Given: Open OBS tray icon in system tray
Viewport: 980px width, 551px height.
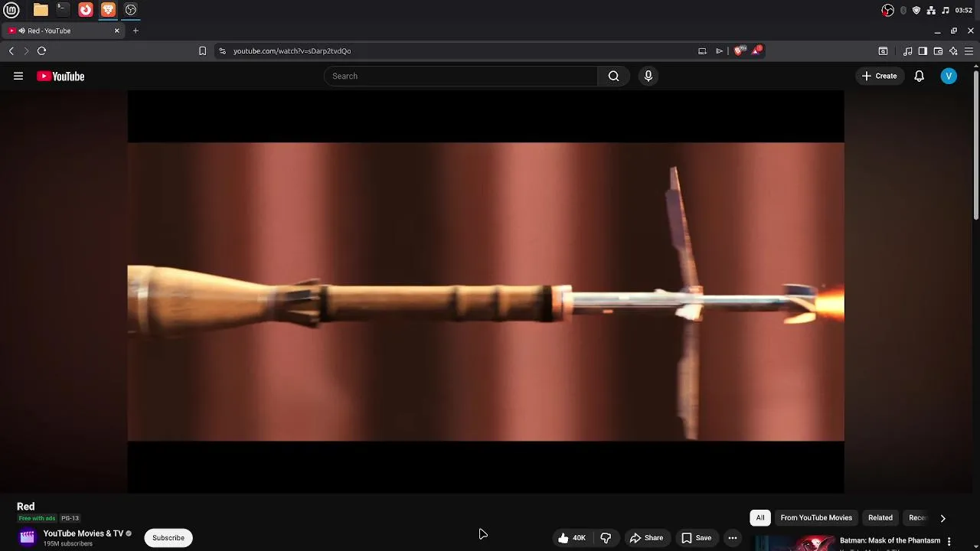Looking at the screenshot, I should [888, 10].
